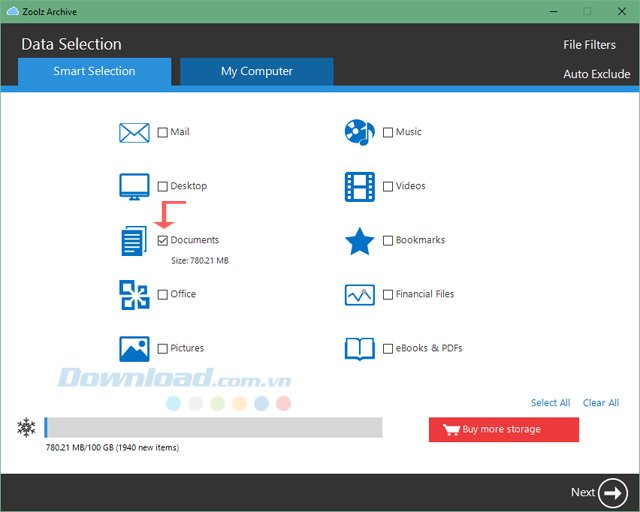Select the Smart Selection tab
Screen dimensions: 640x512
pyautogui.click(x=94, y=72)
